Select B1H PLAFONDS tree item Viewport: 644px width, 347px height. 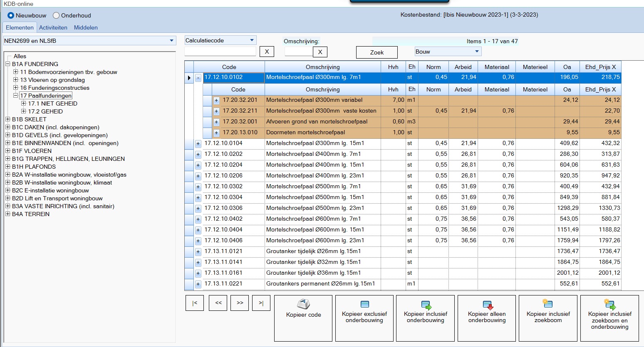(x=34, y=167)
